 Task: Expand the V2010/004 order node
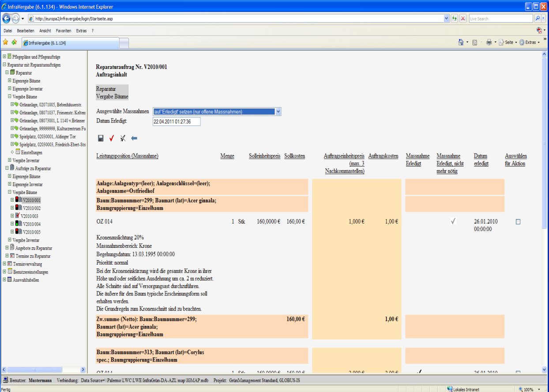[x=12, y=224]
